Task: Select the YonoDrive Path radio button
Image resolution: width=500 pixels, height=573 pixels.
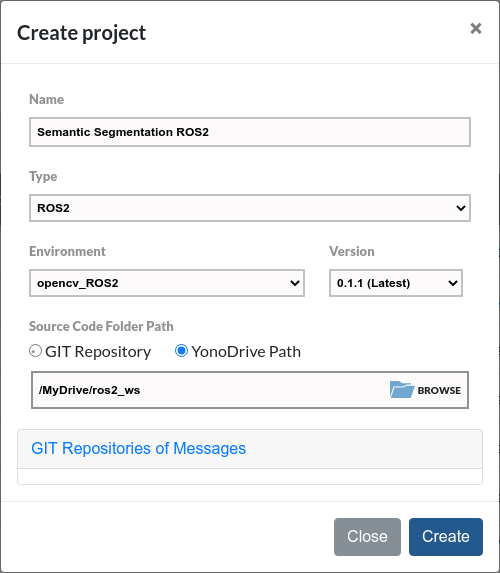Action: pos(181,351)
